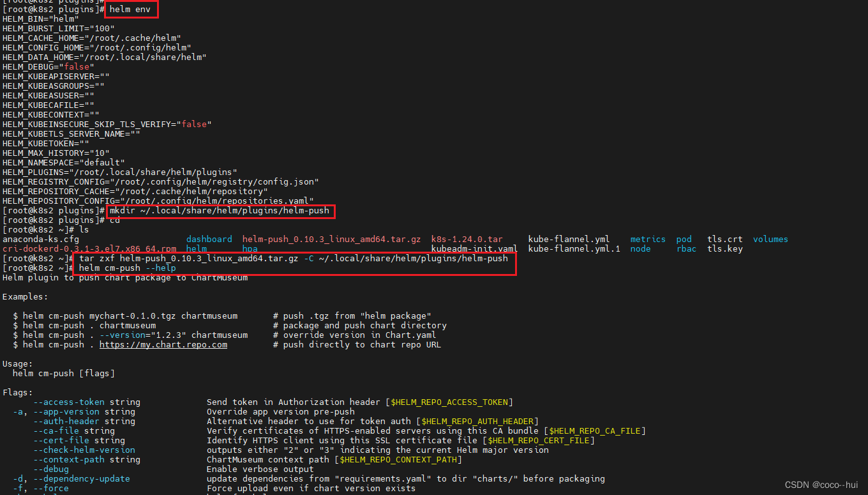Click the HELM_PLUGINS path line
This screenshot has width=868, height=495.
[x=120, y=172]
